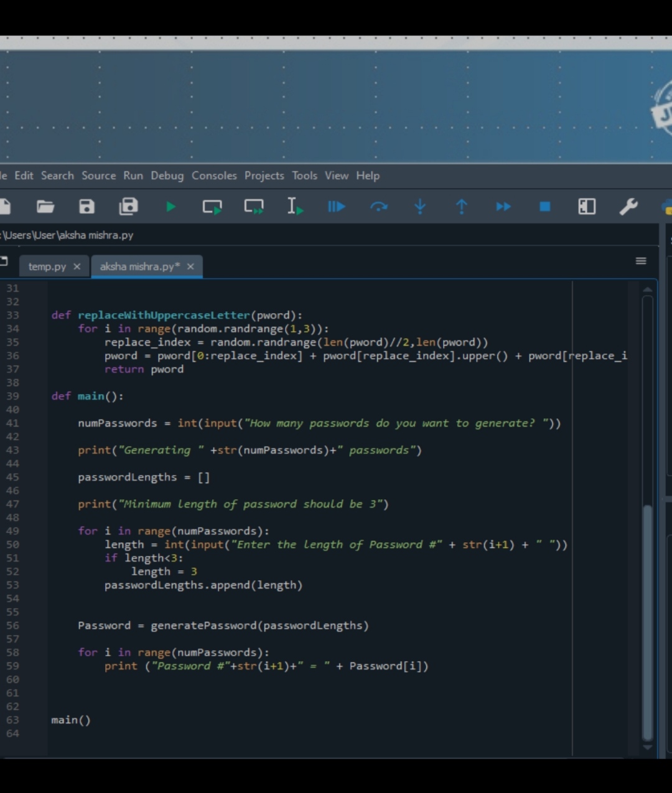Click the 'return pword' line
The width and height of the screenshot is (672, 793).
[x=144, y=369]
